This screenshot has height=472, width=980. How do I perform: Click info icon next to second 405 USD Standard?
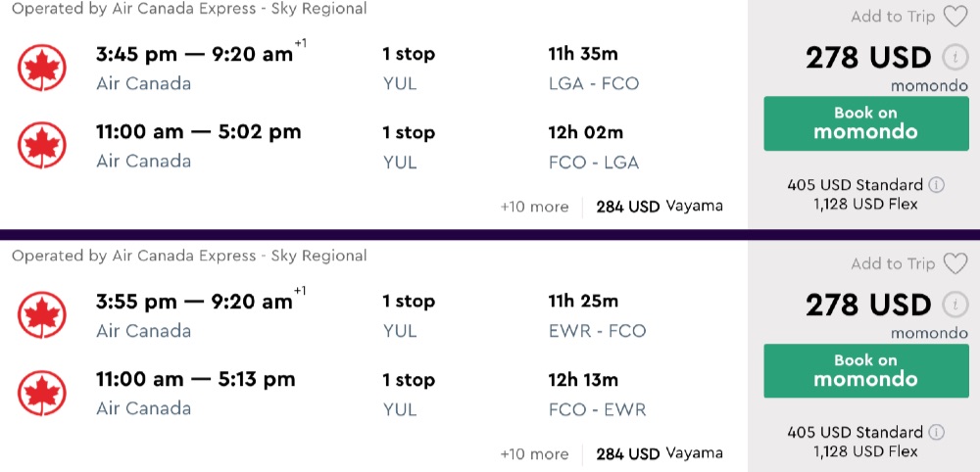click(936, 432)
